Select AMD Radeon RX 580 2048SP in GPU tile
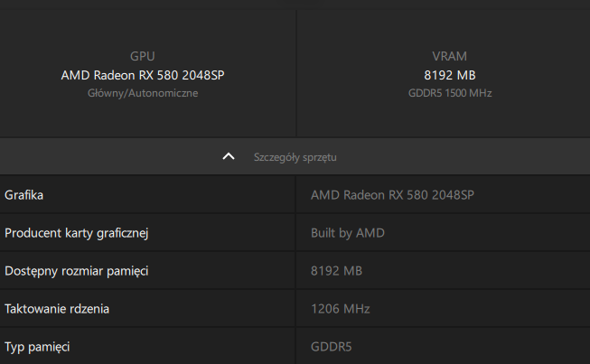The width and height of the screenshot is (590, 364). point(143,75)
